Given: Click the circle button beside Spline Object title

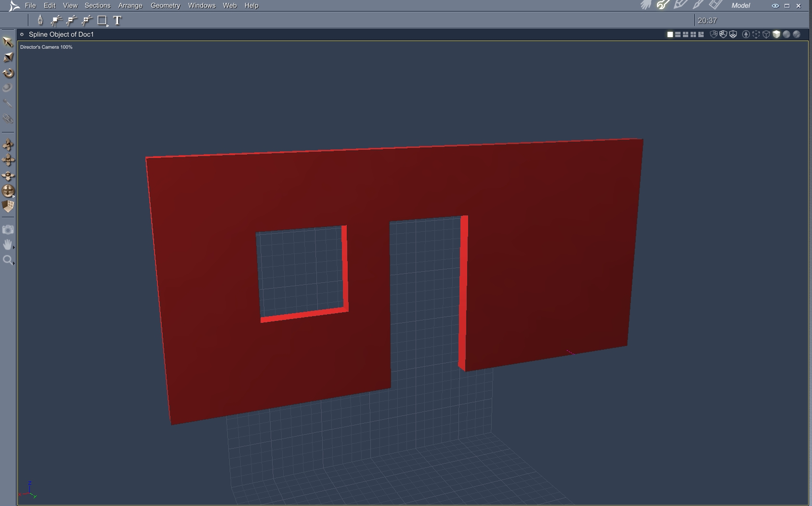Looking at the screenshot, I should (22, 34).
